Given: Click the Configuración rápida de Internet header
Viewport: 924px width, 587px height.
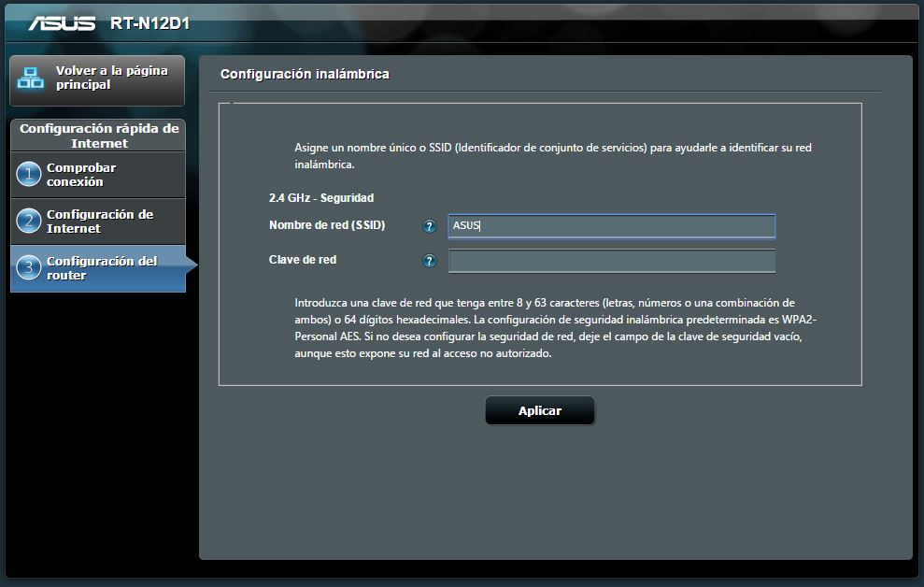Looking at the screenshot, I should 98,136.
